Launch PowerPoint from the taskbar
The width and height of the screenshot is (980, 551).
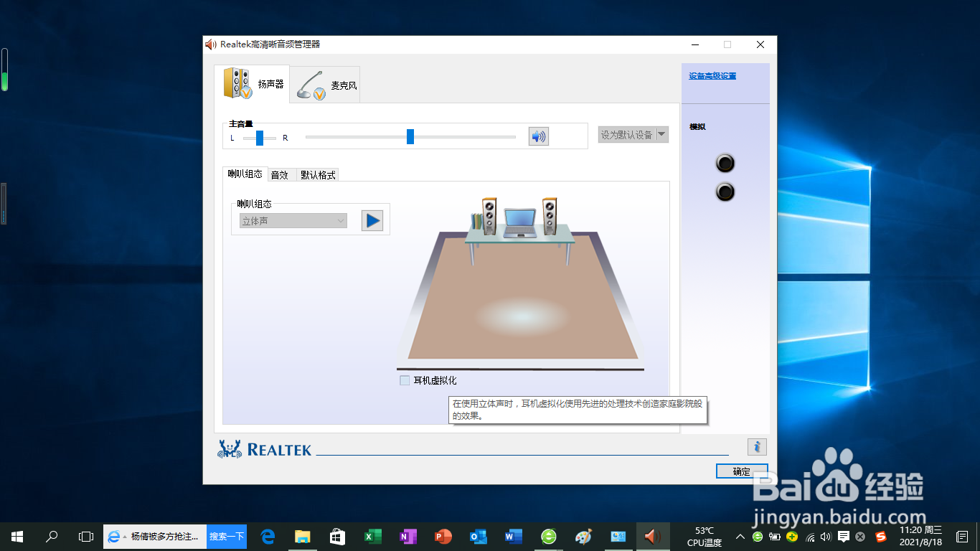[443, 536]
